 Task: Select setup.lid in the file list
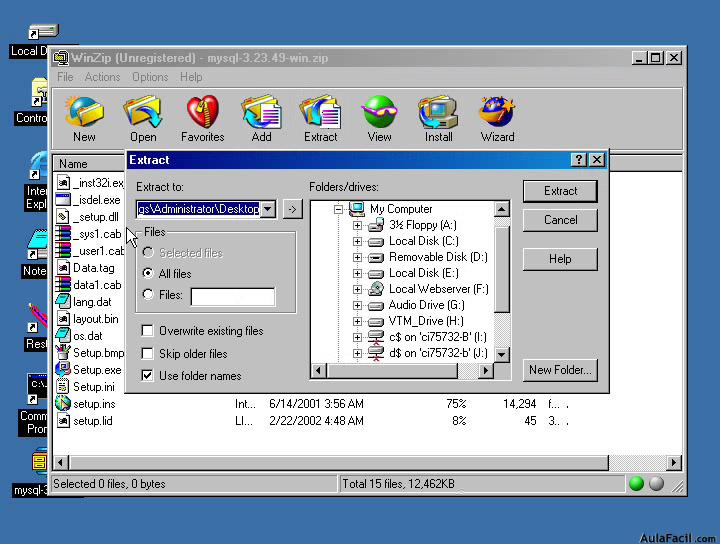click(x=93, y=421)
